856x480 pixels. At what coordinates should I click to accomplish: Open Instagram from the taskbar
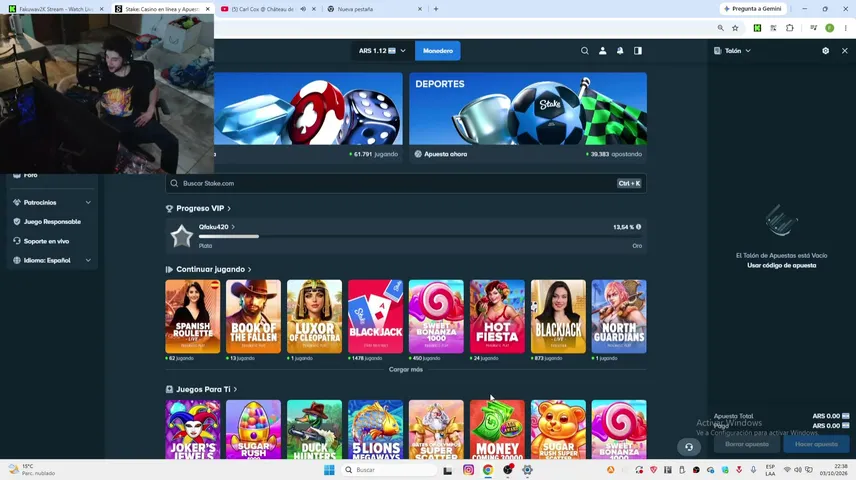[x=468, y=470]
